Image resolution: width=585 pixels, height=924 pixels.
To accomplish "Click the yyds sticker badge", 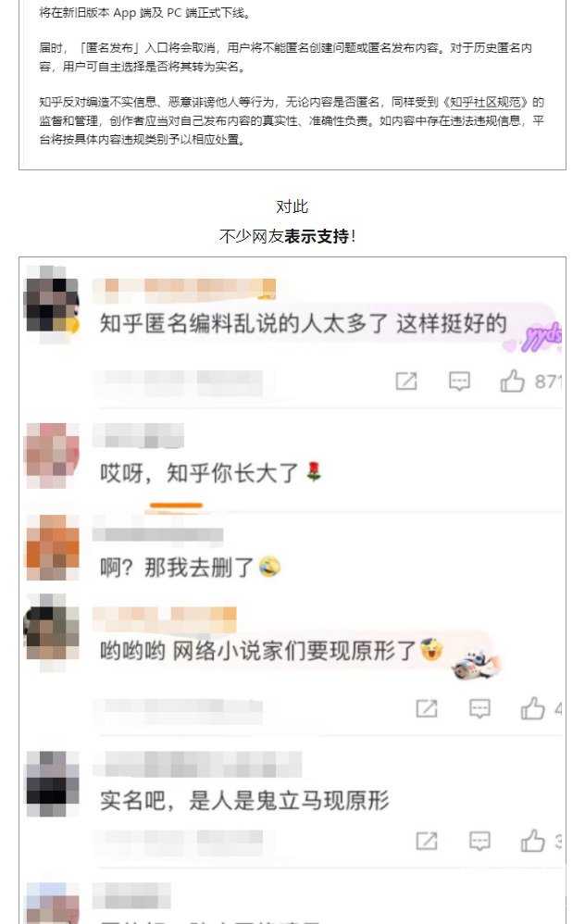I will (x=541, y=338).
